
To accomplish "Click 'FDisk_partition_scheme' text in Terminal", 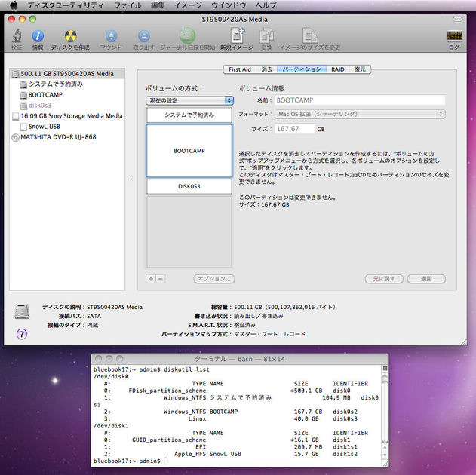I will click(x=167, y=391).
